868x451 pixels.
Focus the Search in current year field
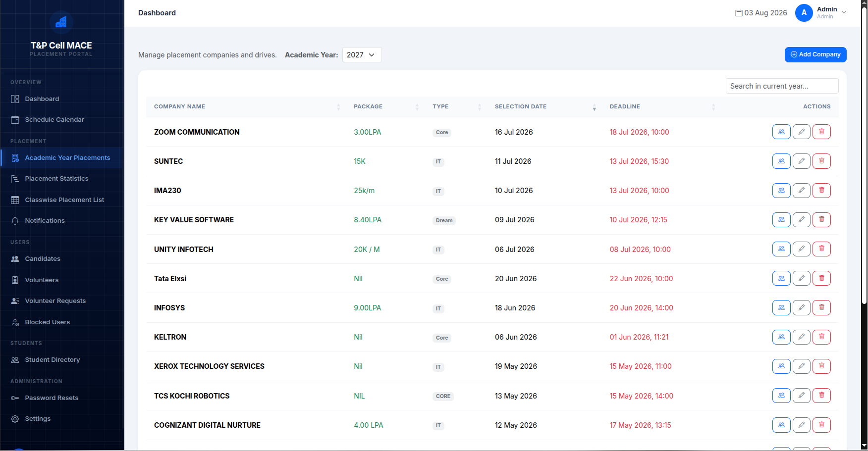click(x=782, y=86)
